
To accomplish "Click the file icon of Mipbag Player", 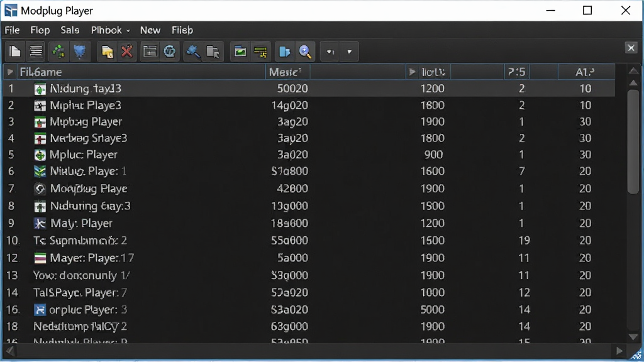I will [40, 123].
